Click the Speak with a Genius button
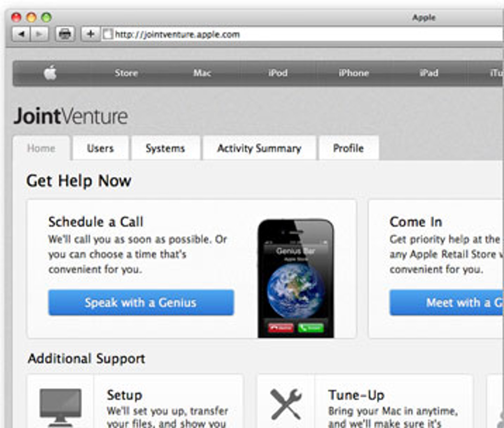 click(141, 302)
